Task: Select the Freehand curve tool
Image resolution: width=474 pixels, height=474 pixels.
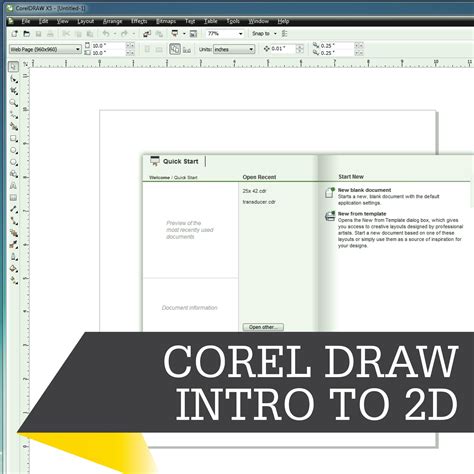Action: tap(14, 115)
